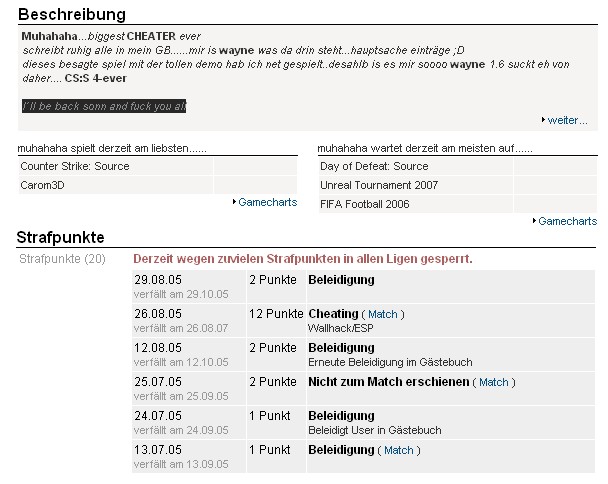Open the Match link beside Cheating
608x484 pixels.
coord(383,314)
